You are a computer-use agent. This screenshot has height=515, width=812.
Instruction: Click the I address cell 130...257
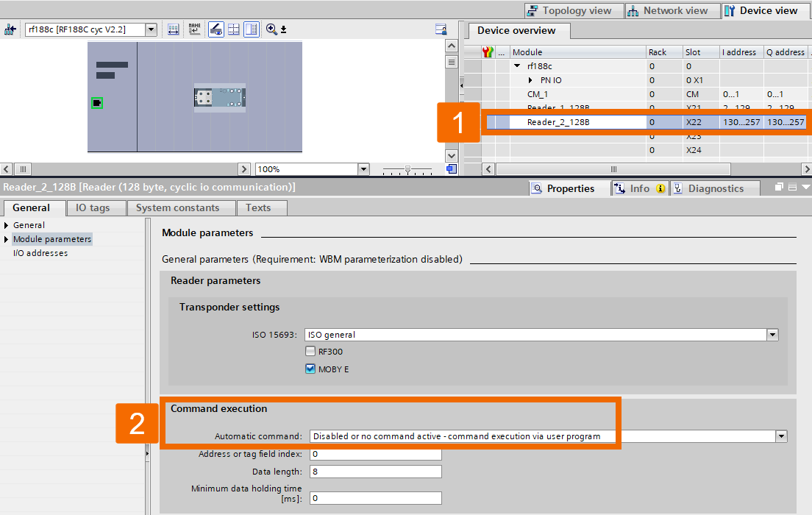[741, 122]
